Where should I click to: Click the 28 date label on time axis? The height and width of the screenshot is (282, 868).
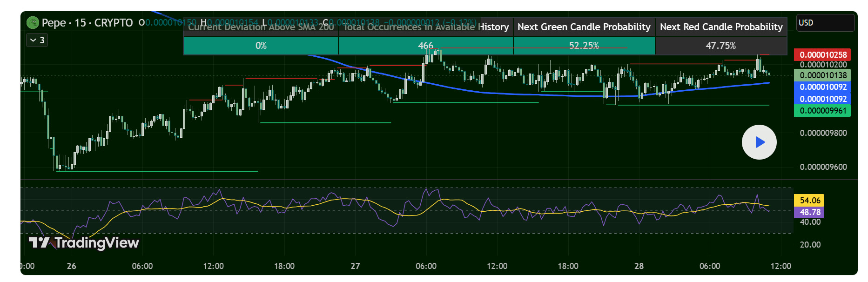tap(639, 266)
